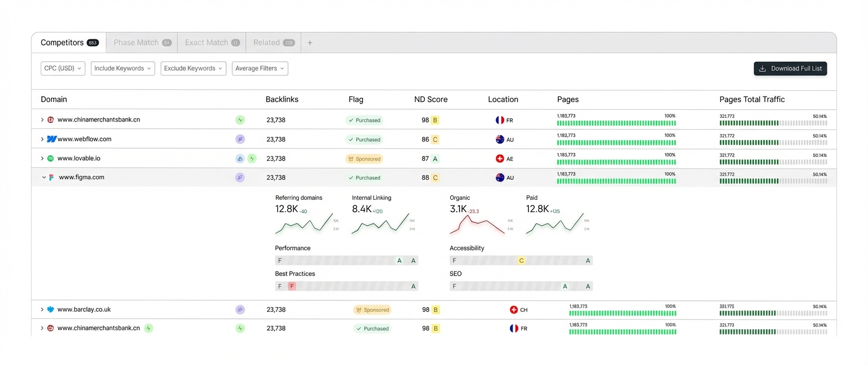Collapse the www.figma.com row
Screen dimensions: 868x365
pos(44,178)
